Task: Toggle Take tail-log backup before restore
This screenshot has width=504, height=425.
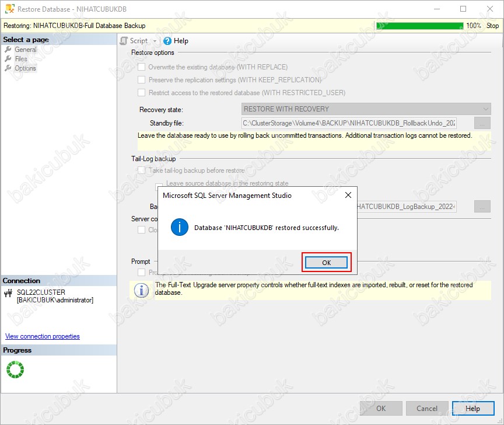Action: coord(141,170)
